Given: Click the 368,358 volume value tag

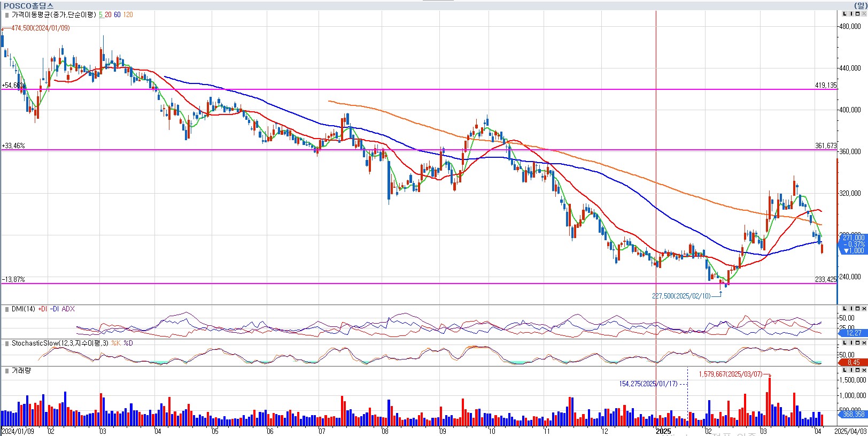Looking at the screenshot, I should click(853, 415).
